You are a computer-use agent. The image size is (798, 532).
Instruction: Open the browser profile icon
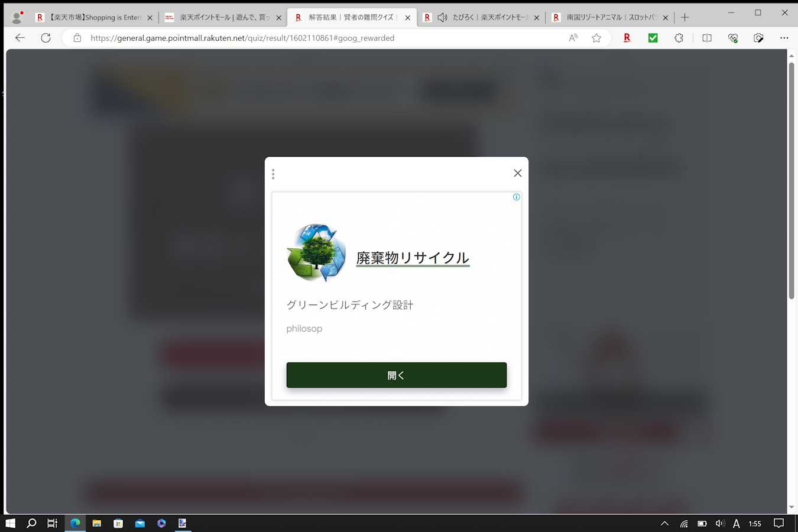(x=17, y=17)
